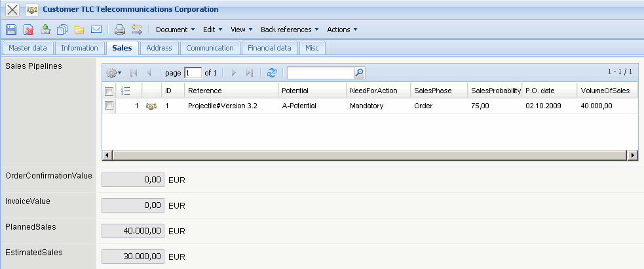
Task: Refresh the Sales Pipelines grid
Action: (x=272, y=73)
